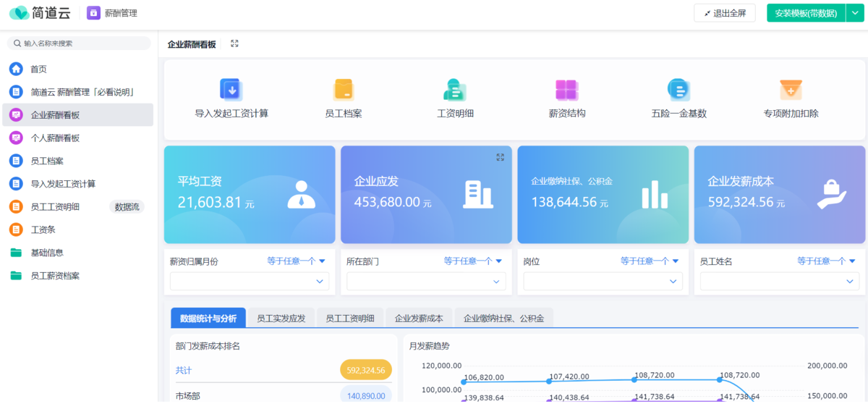Open arrow dropdown beside 安装模板 button

[x=855, y=13]
